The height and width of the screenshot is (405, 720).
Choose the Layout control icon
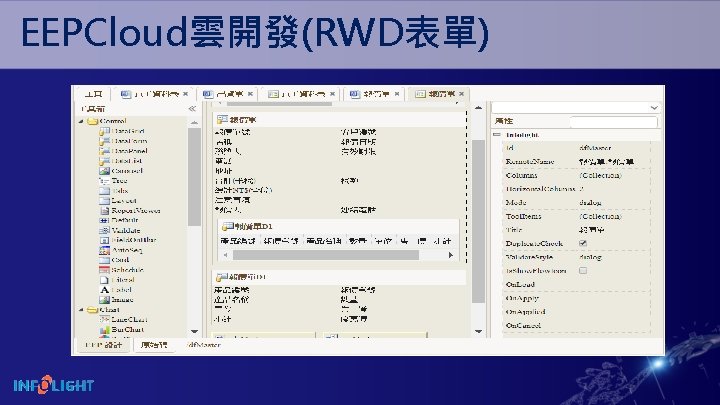coord(104,201)
